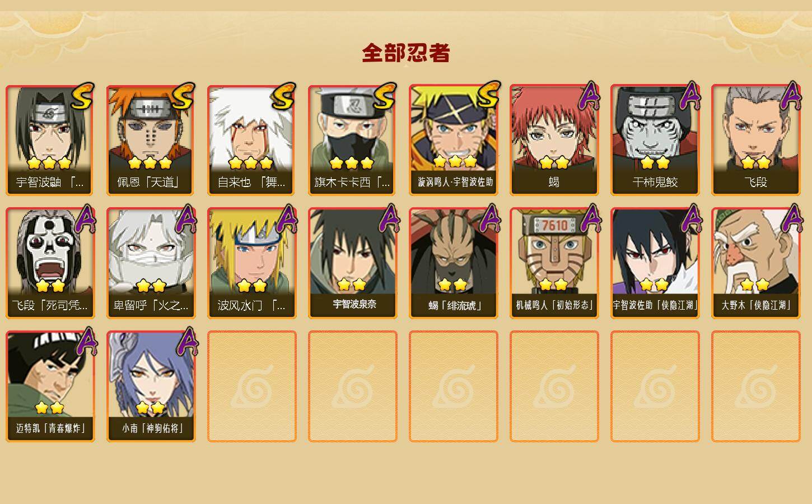
Task: Select the blue-haired 小南「神驹佑将」 card
Action: pyautogui.click(x=151, y=386)
